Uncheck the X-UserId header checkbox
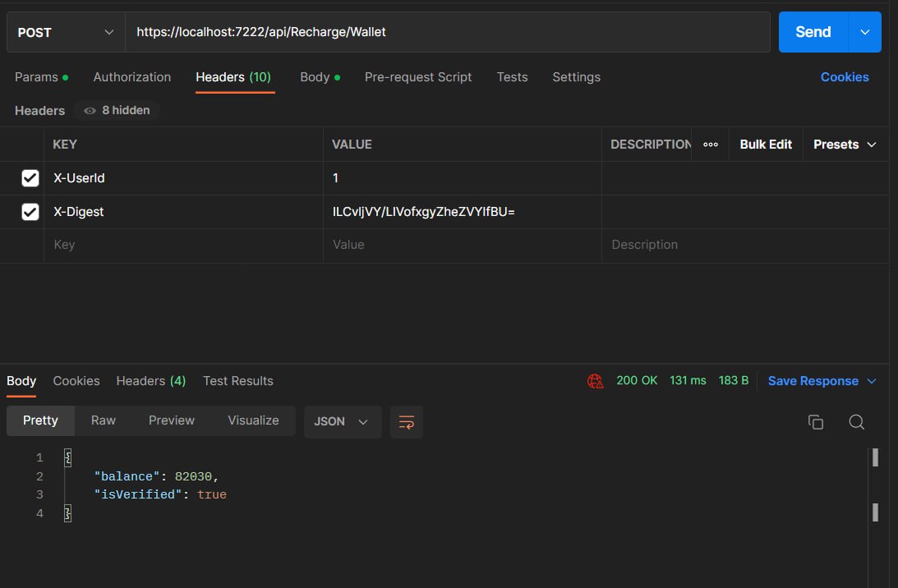898x588 pixels. pyautogui.click(x=30, y=178)
